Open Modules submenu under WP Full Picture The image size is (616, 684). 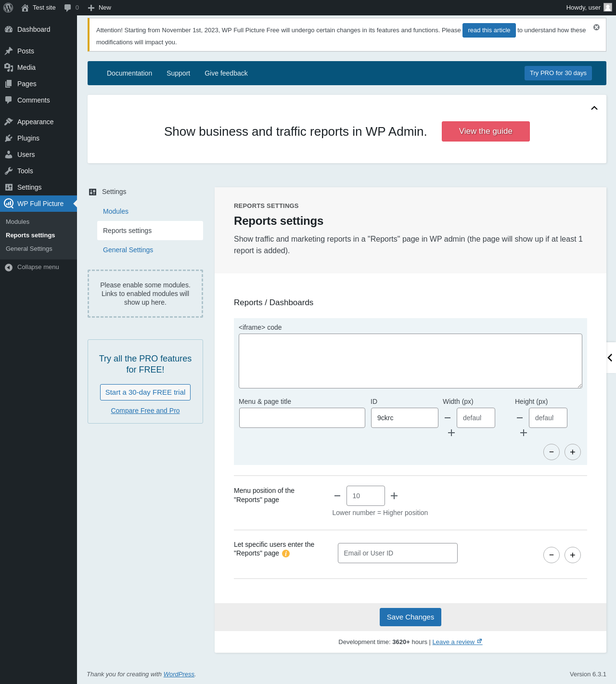pos(18,222)
